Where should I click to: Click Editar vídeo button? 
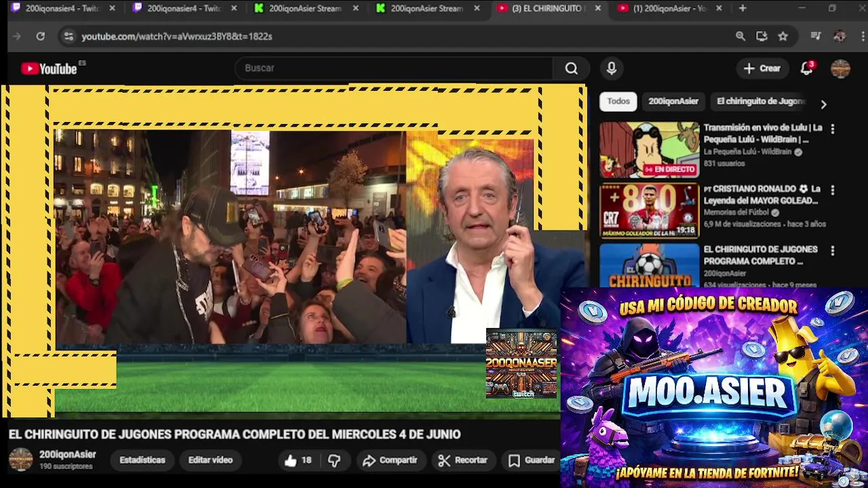(210, 460)
